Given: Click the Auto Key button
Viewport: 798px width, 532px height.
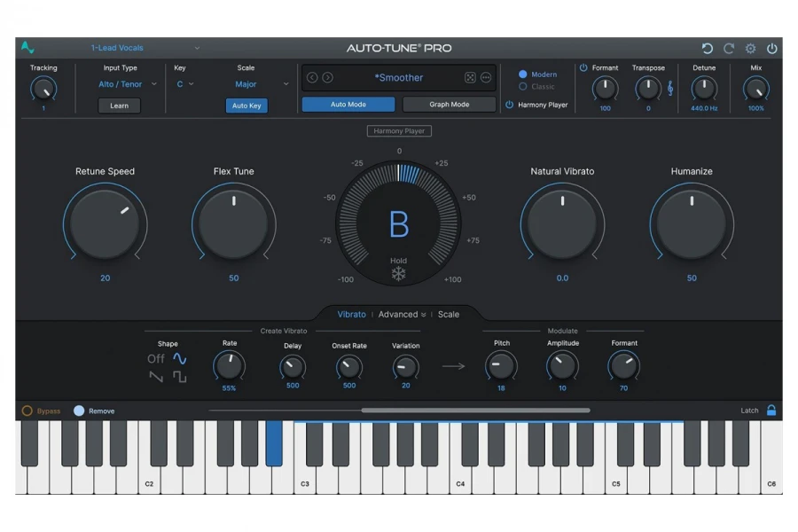Looking at the screenshot, I should [246, 106].
